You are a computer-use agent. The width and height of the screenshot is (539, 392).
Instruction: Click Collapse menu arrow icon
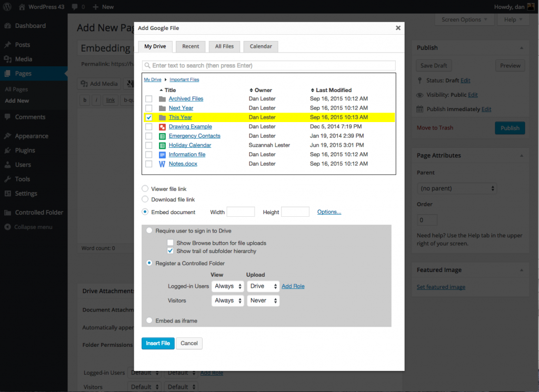point(7,227)
